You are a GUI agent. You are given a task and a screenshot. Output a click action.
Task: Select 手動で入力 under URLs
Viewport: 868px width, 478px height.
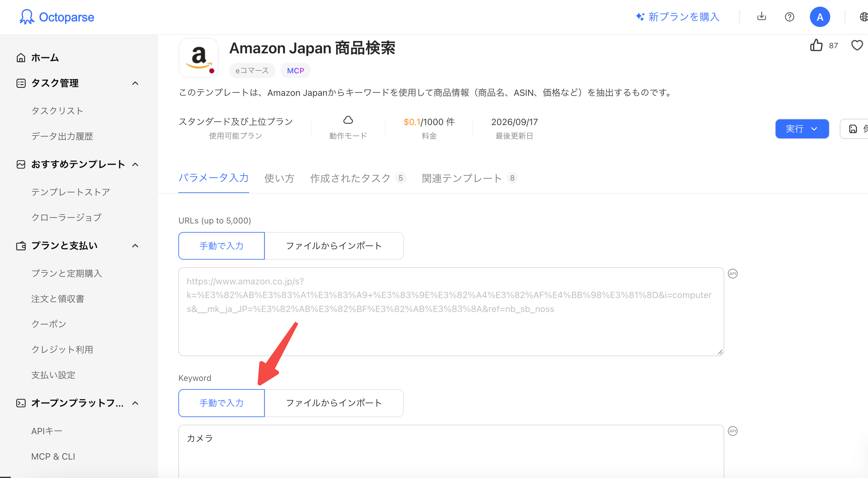tap(222, 246)
